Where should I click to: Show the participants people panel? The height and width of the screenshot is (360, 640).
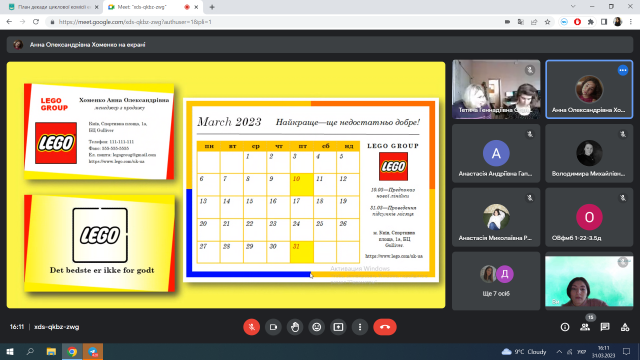pos(585,327)
